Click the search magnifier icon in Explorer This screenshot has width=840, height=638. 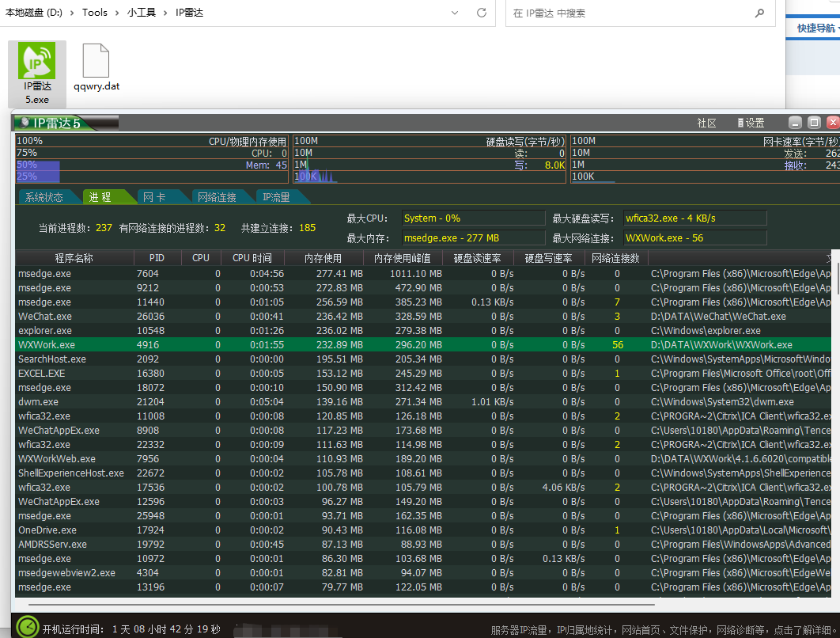click(x=759, y=13)
